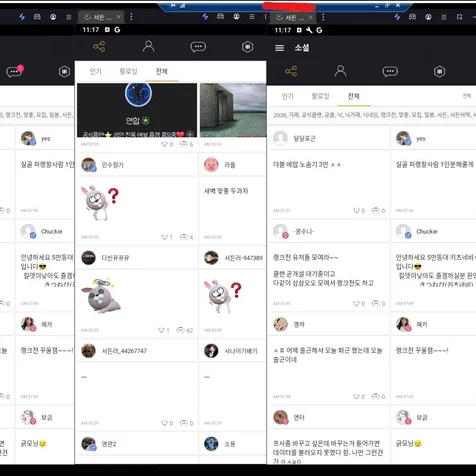Open post text 더블 메일 노송기 3만
Image resolution: width=476 pixels, height=476 pixels.
pos(307,164)
